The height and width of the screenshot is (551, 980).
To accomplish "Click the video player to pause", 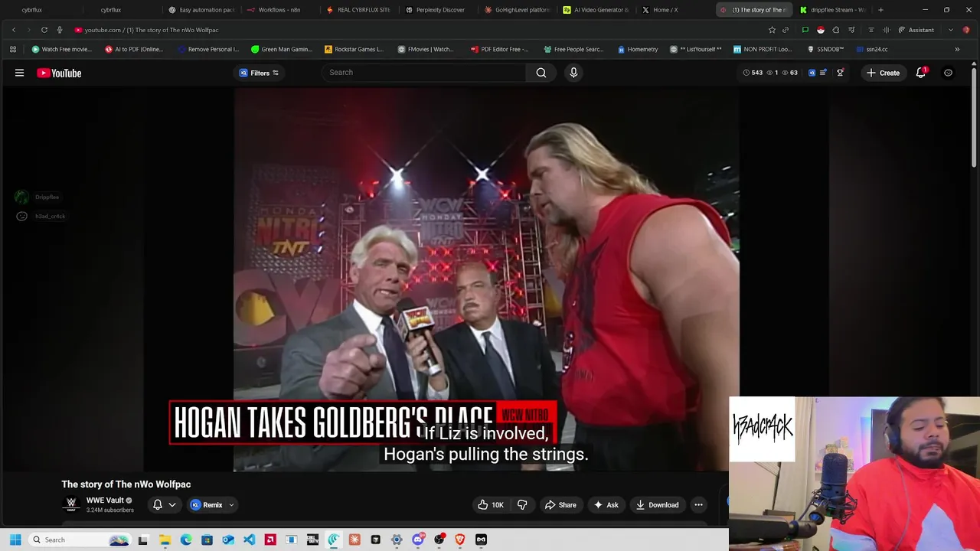I will point(486,279).
